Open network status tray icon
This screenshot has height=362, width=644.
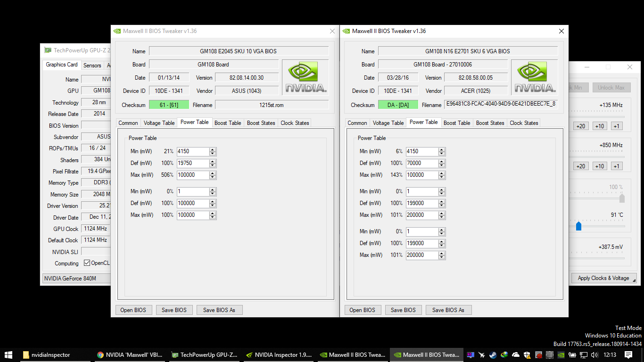point(584,355)
